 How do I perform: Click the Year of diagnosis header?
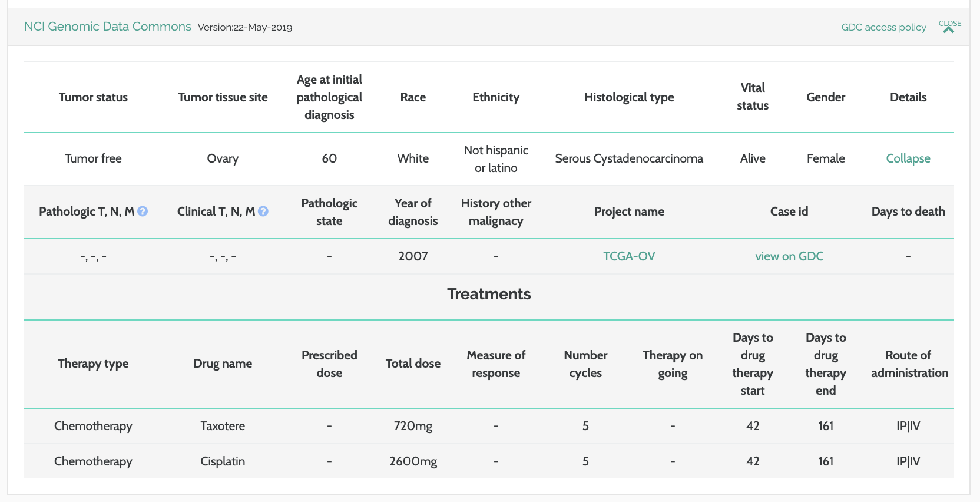413,212
